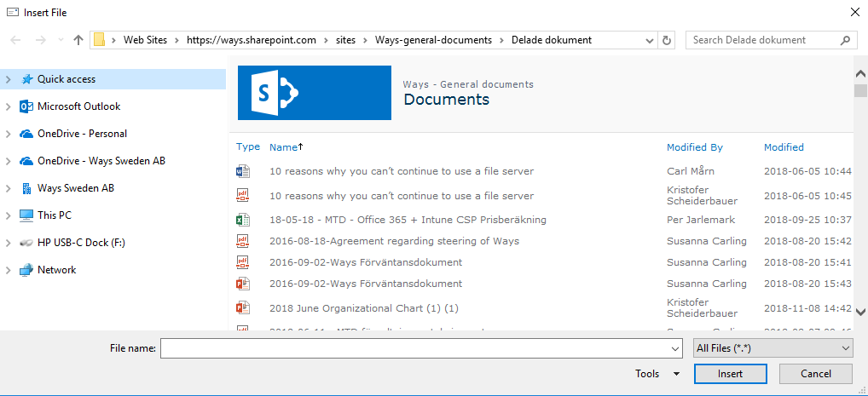The width and height of the screenshot is (868, 396).
Task: Select 10 reasons file by Carl Mårn
Action: (x=402, y=171)
